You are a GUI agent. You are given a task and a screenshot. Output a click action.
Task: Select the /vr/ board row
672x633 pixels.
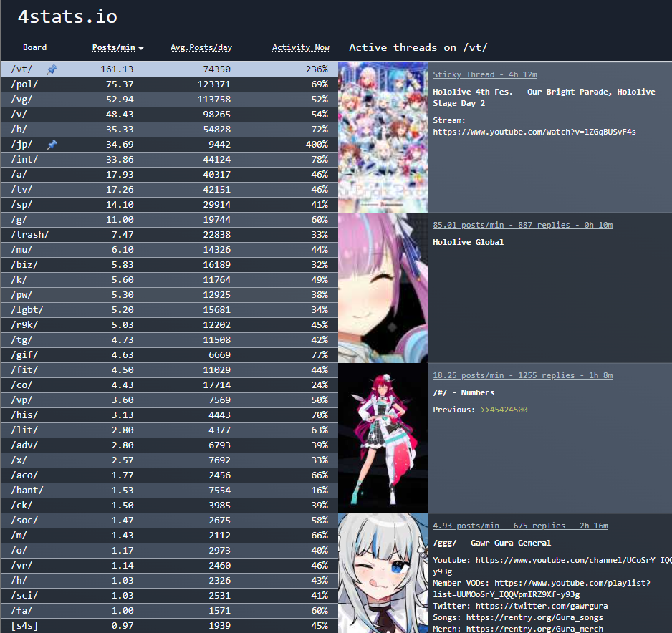click(x=169, y=565)
